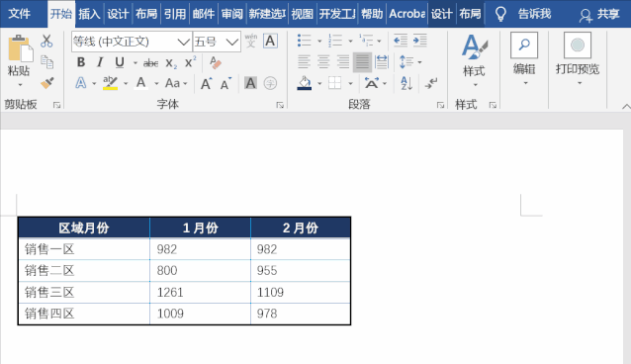Switch to the 插入 ribbon tab

(x=89, y=14)
